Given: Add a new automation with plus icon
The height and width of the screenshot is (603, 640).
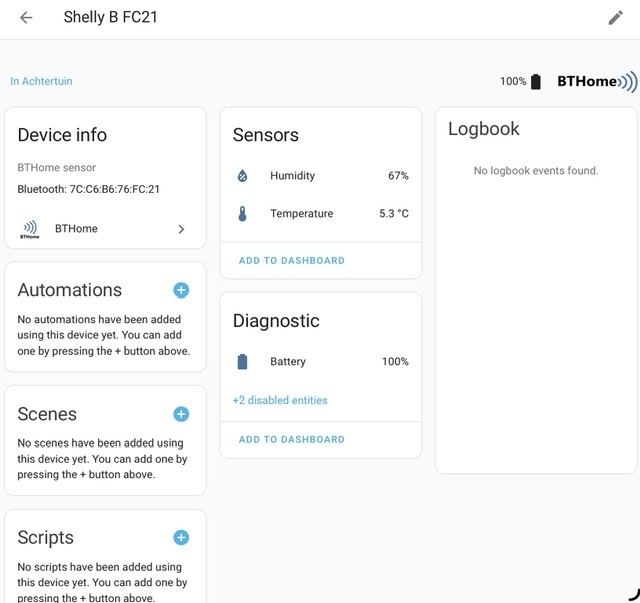Looking at the screenshot, I should pyautogui.click(x=181, y=290).
